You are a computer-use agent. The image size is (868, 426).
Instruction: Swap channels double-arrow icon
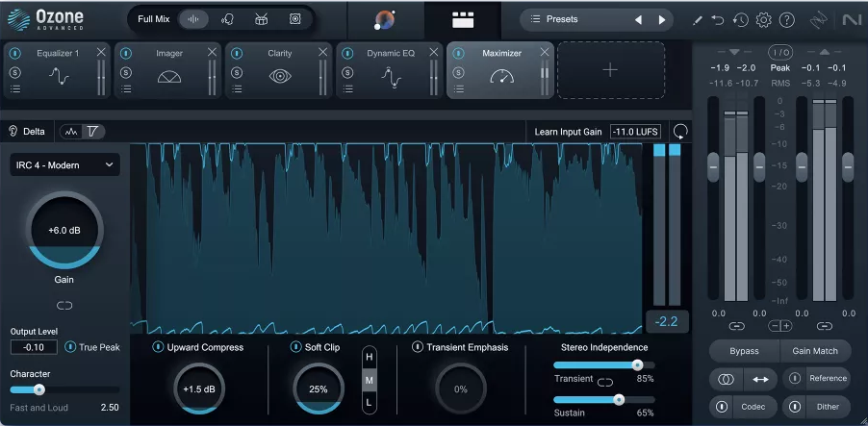(760, 379)
